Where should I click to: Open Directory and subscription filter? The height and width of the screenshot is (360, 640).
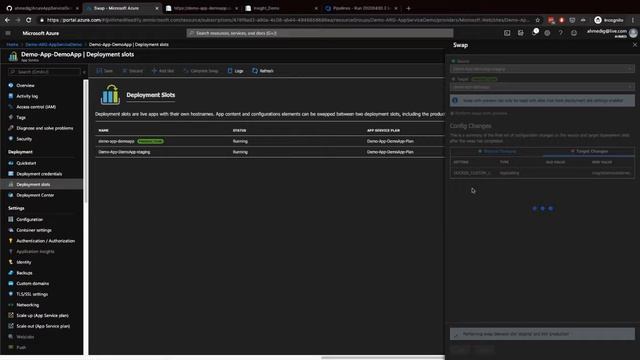click(x=520, y=33)
